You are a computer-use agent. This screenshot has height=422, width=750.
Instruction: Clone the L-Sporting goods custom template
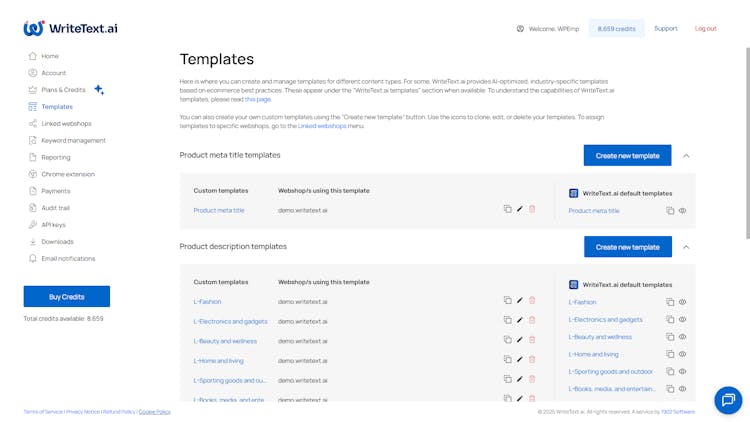[x=508, y=379]
